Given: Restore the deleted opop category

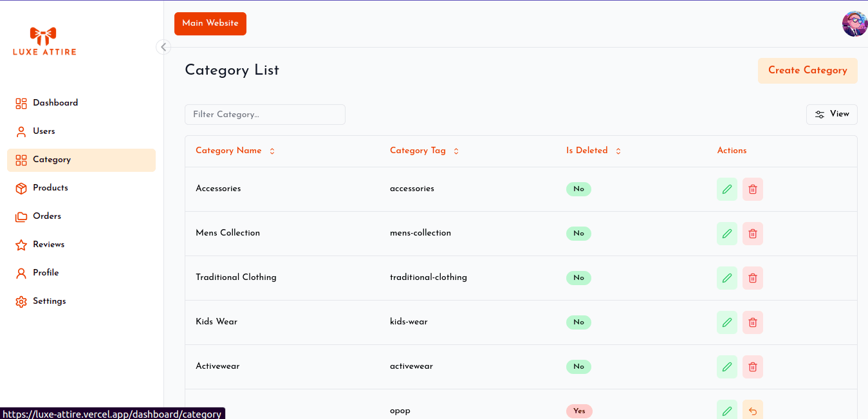Looking at the screenshot, I should pyautogui.click(x=752, y=411).
